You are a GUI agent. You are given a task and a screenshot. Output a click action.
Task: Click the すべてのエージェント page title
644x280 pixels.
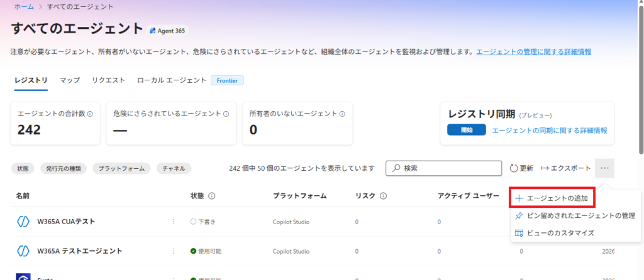(76, 29)
